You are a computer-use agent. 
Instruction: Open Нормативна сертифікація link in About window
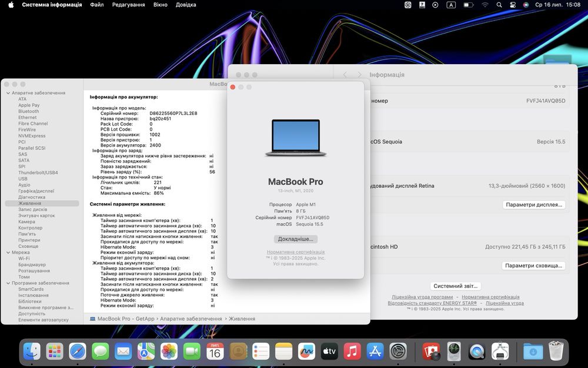click(x=296, y=252)
